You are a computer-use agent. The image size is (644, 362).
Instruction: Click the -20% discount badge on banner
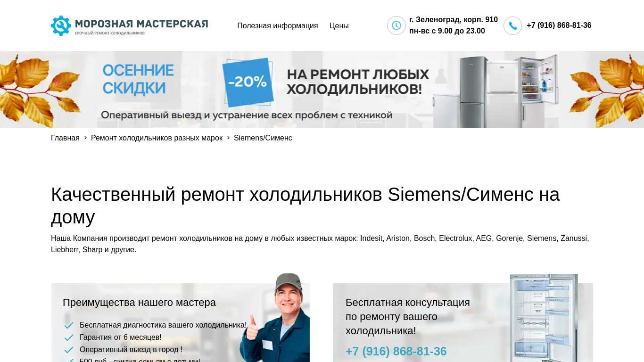pyautogui.click(x=248, y=82)
